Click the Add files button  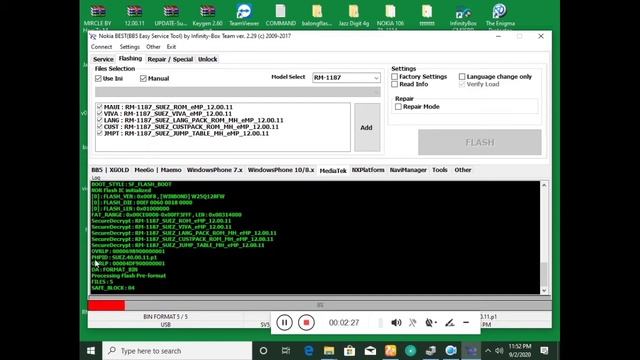coord(367,127)
